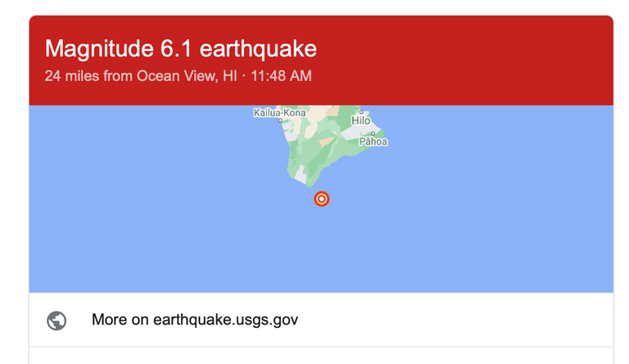
Task: Click the card section below the divider
Action: [321, 356]
